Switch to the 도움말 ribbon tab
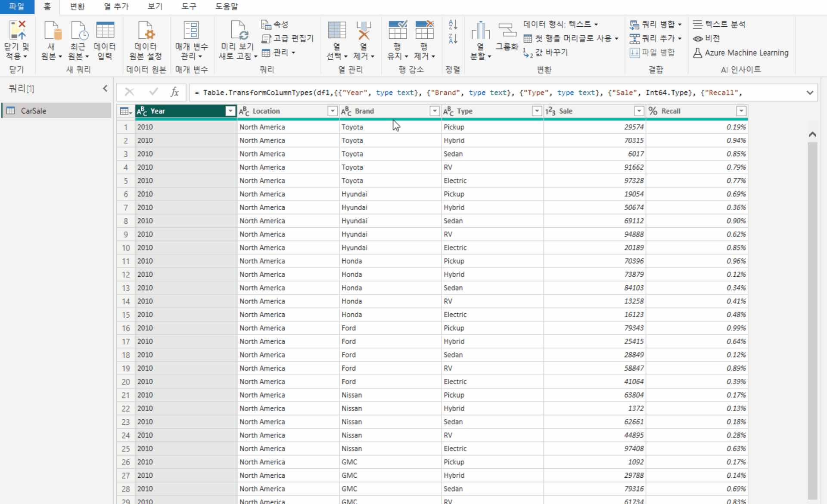 click(227, 6)
